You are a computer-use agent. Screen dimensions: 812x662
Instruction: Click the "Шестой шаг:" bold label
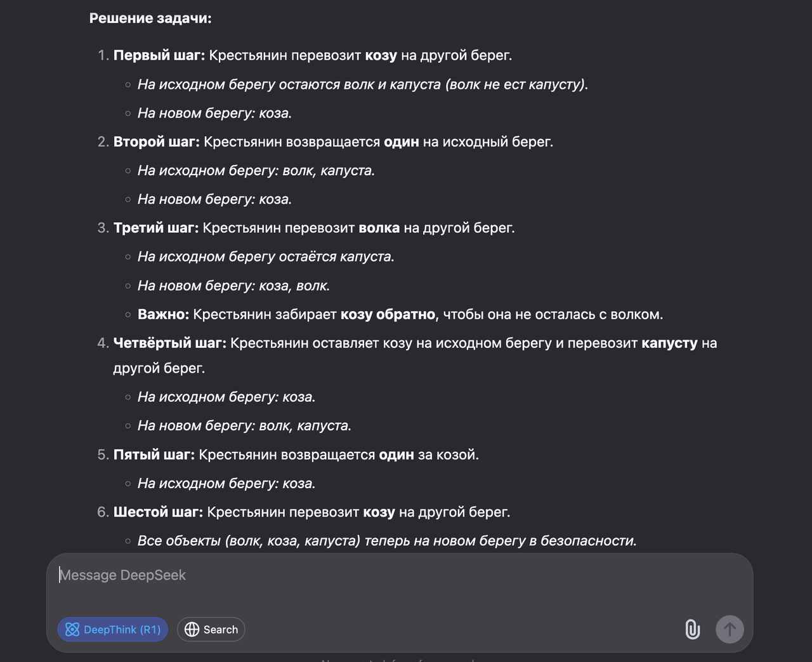[x=159, y=512]
